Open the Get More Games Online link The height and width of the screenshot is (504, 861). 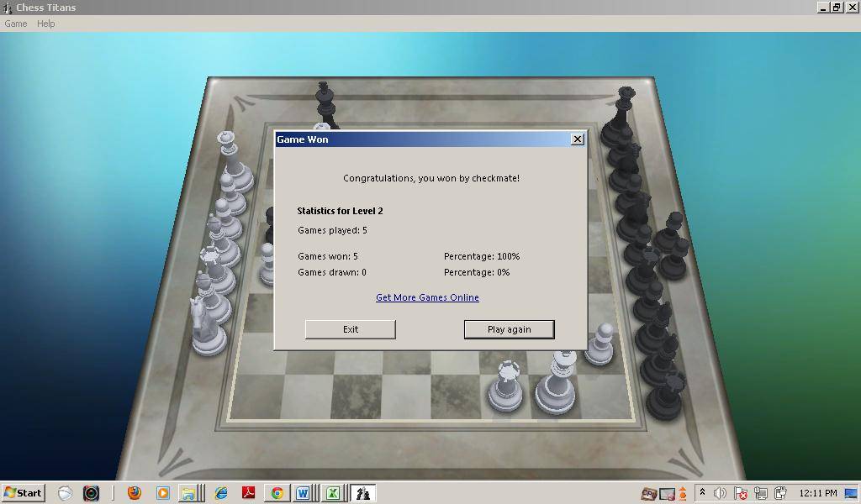coord(427,297)
